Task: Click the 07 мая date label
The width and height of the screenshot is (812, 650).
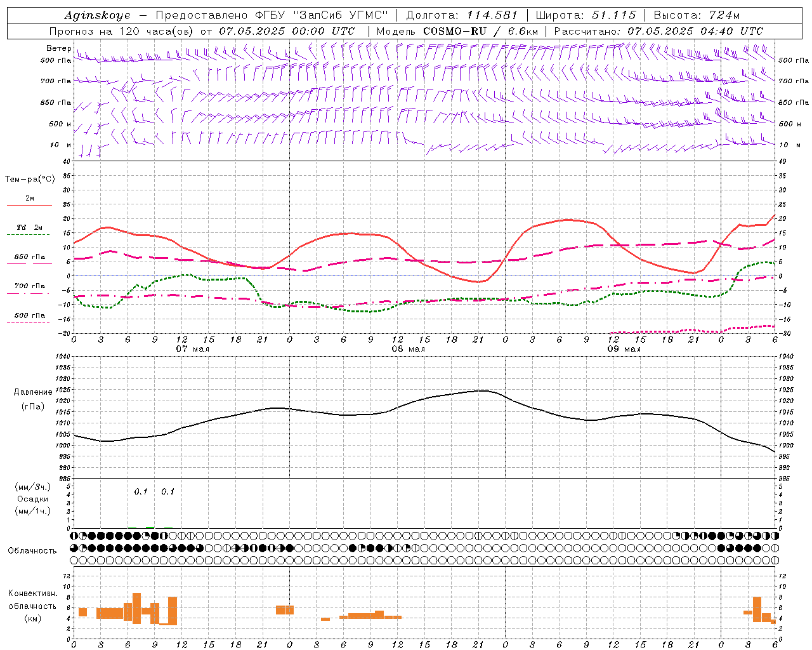Action: 193,349
